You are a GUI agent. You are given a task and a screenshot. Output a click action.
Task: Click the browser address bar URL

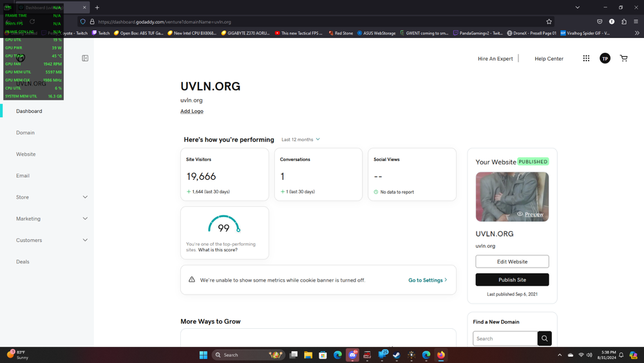pos(165,22)
